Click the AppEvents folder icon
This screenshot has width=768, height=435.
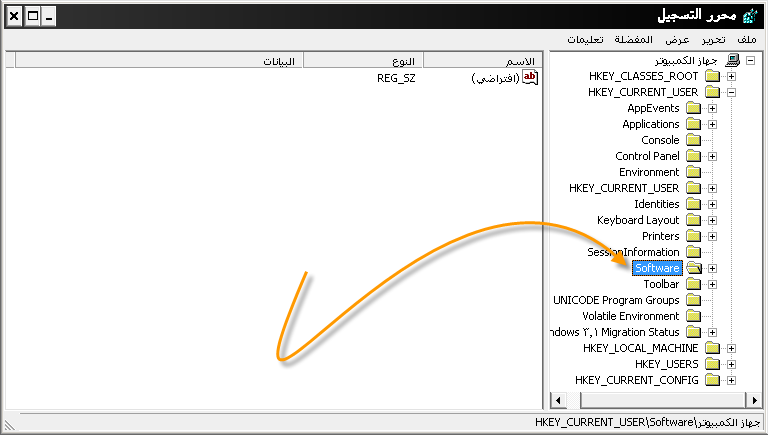click(x=694, y=108)
